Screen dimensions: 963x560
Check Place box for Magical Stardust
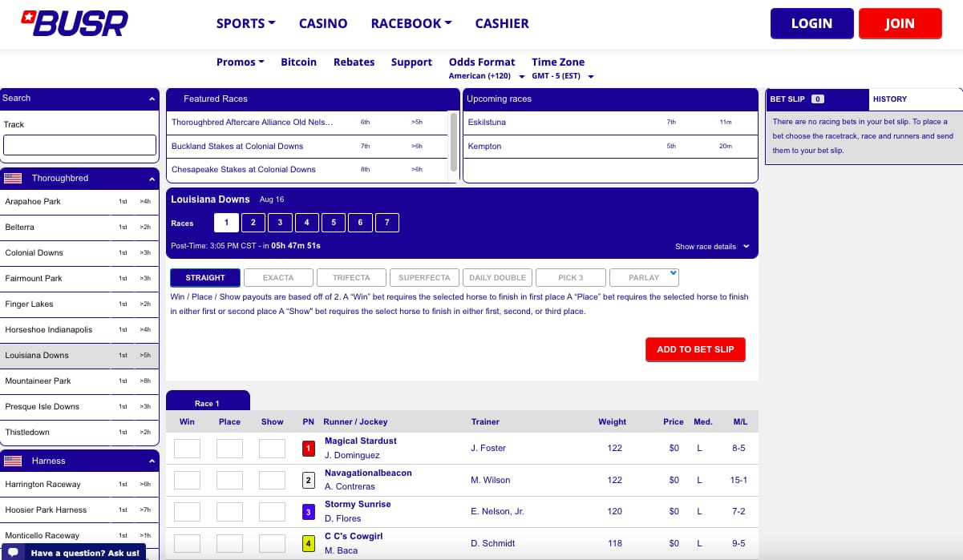pos(229,448)
